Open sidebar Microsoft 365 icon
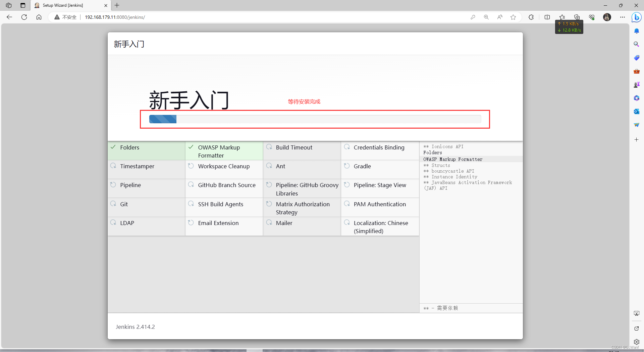The height and width of the screenshot is (352, 644). pos(636,98)
